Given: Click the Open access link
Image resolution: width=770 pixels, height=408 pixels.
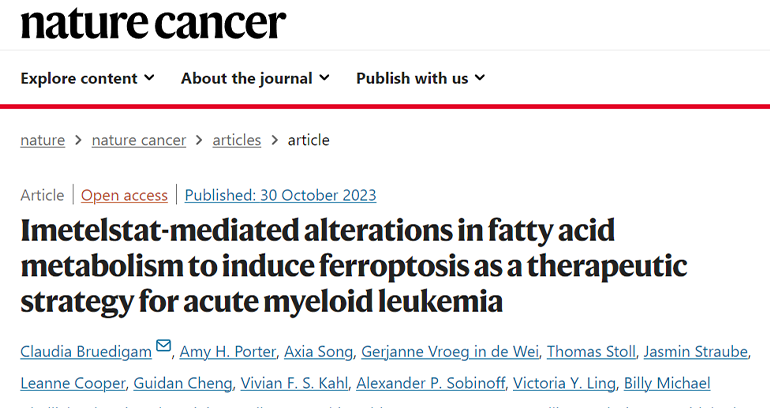Looking at the screenshot, I should click(x=125, y=195).
